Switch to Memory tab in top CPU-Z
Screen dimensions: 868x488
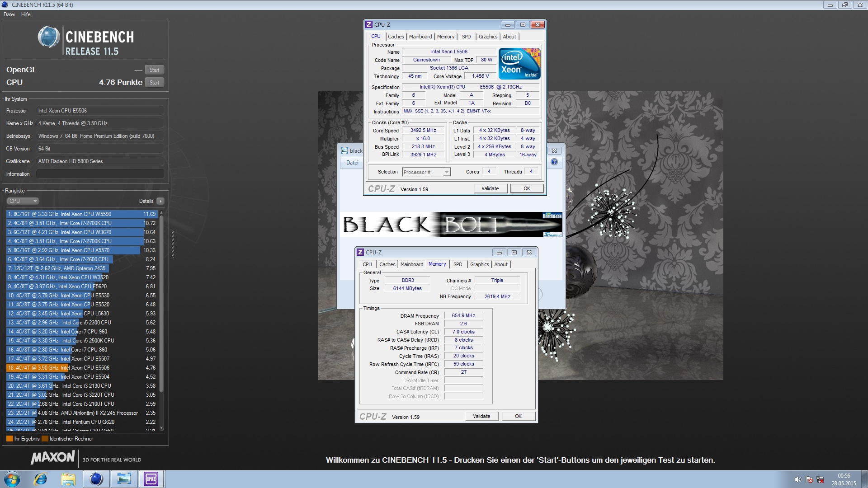coord(446,37)
